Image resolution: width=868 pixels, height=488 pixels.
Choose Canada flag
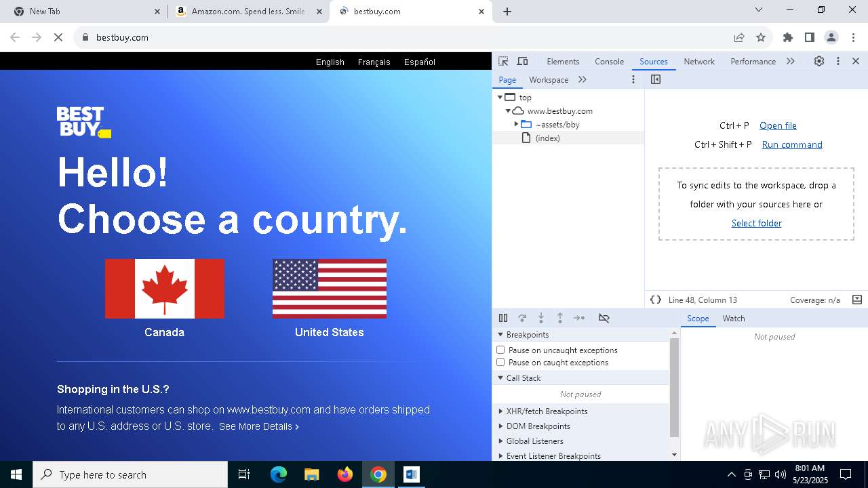(x=164, y=289)
